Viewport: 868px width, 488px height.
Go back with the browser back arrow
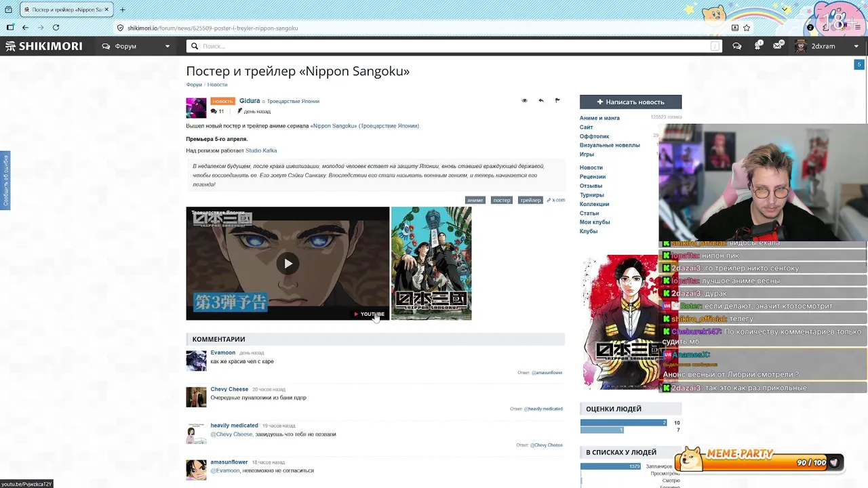click(25, 28)
